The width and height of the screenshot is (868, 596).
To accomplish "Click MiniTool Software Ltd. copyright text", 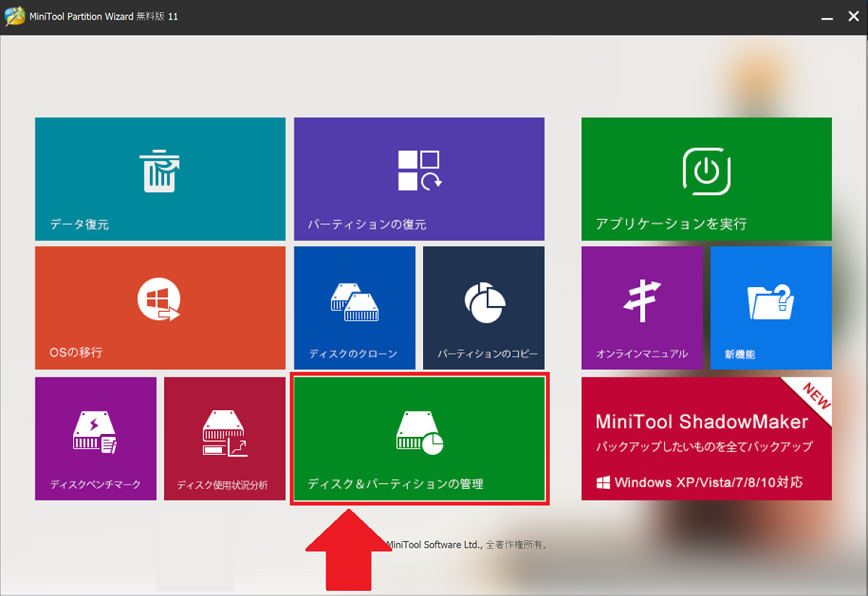I will (467, 545).
